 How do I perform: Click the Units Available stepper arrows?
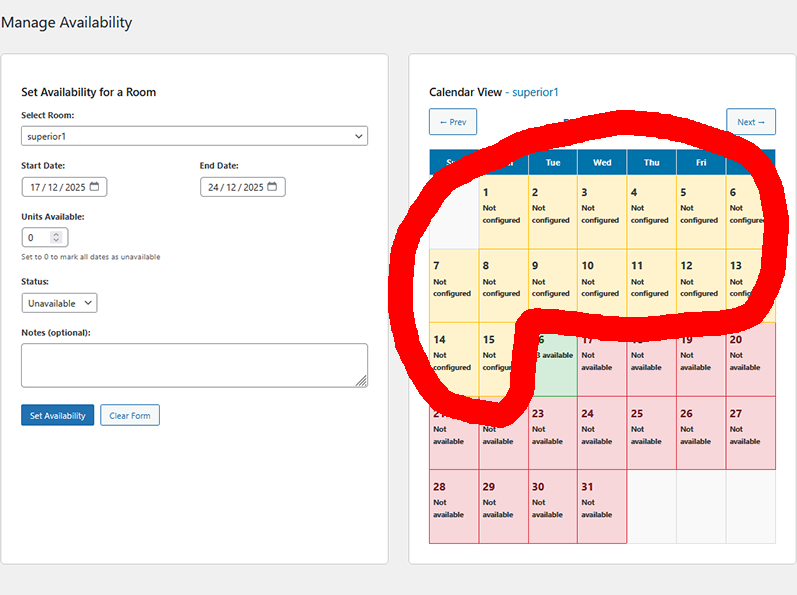pos(56,237)
